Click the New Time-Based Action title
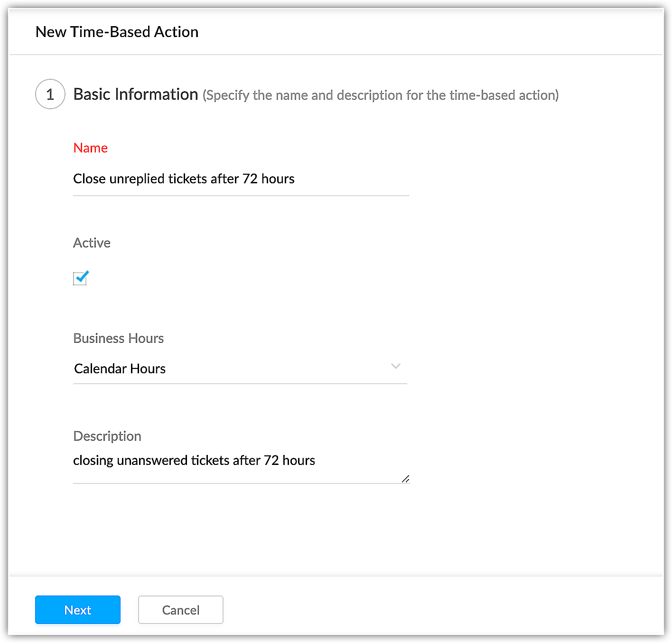The height and width of the screenshot is (643, 672). [117, 32]
